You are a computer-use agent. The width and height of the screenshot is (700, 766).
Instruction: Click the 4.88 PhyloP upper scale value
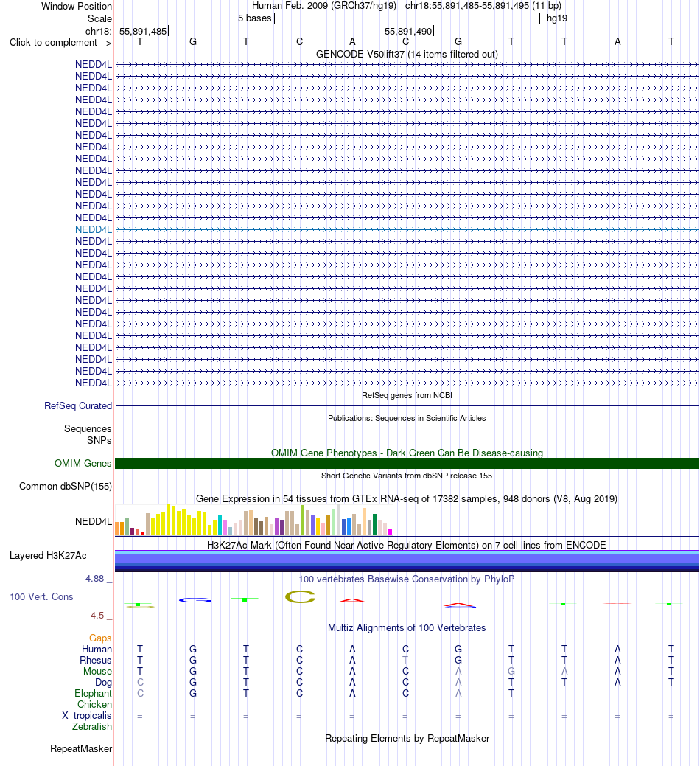tap(95, 579)
